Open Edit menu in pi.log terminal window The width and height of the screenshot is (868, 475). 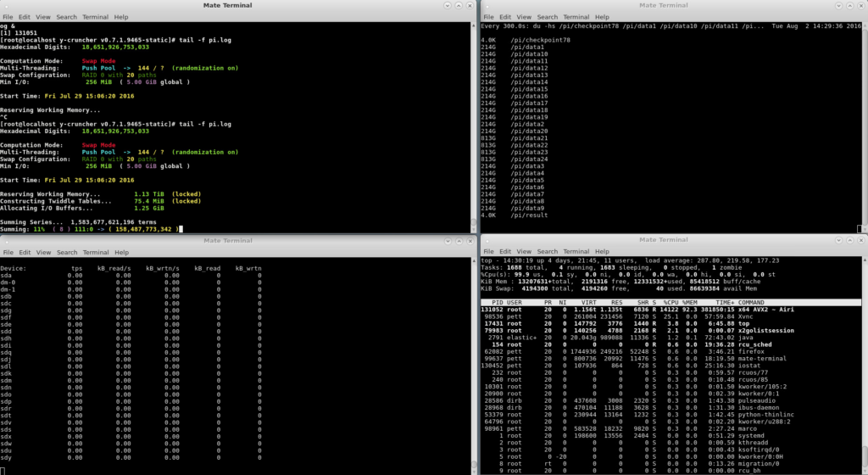(25, 17)
